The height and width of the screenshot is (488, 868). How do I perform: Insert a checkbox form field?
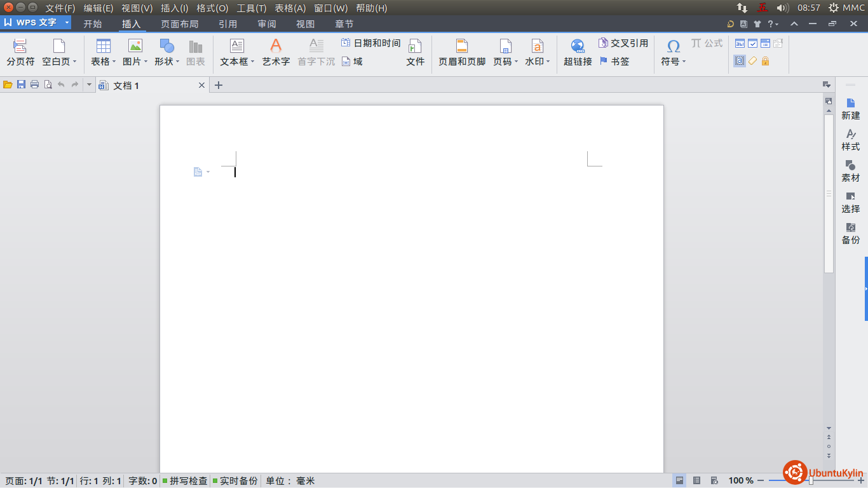click(x=752, y=43)
